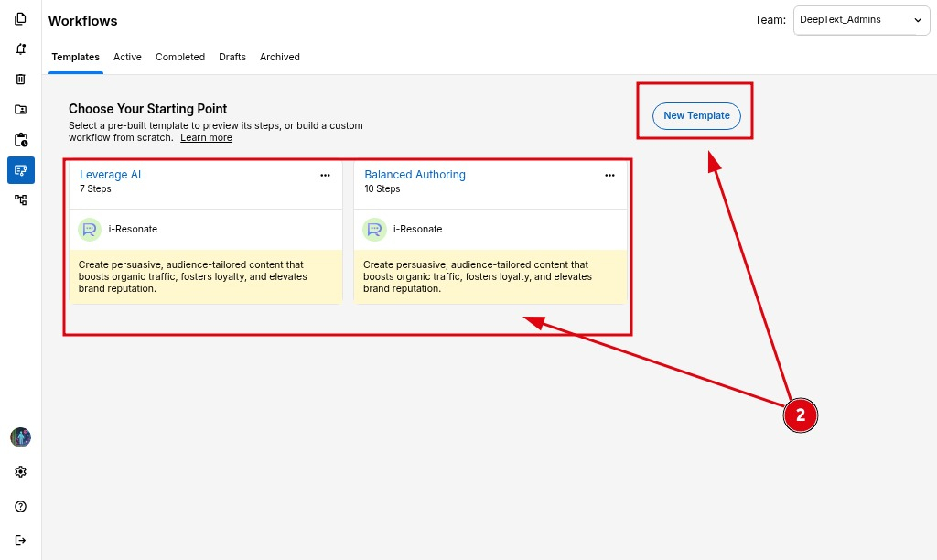Follow the Learn more link
The height and width of the screenshot is (560, 937).
coord(206,138)
